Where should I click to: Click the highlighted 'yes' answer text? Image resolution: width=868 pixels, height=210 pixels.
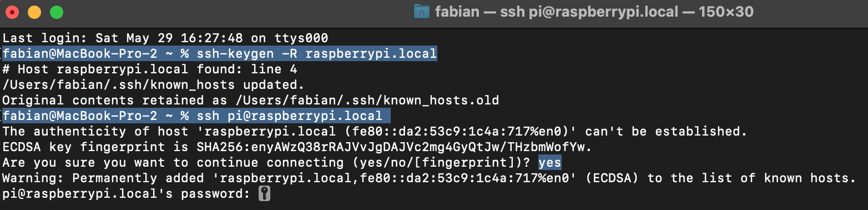click(549, 163)
